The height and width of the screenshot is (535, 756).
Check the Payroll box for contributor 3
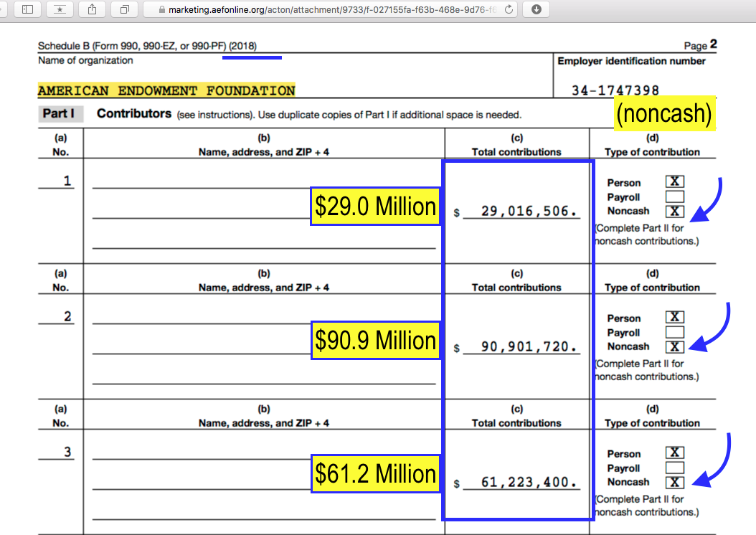[675, 468]
